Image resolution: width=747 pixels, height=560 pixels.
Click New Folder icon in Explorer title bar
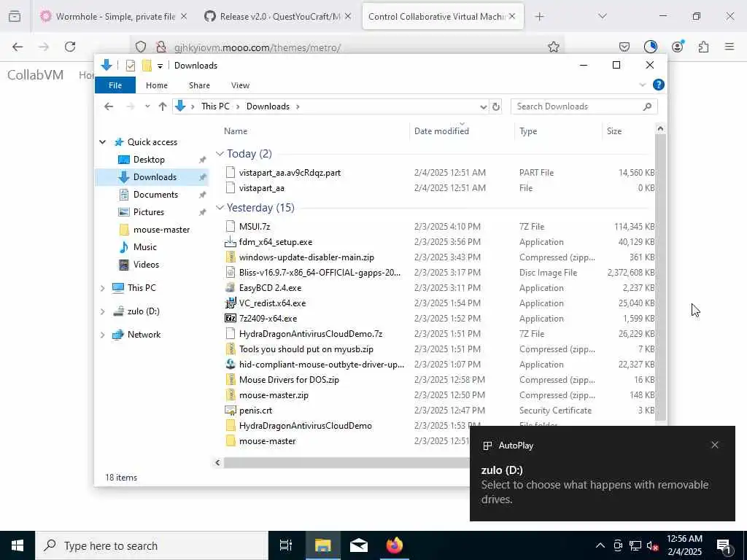147,65
